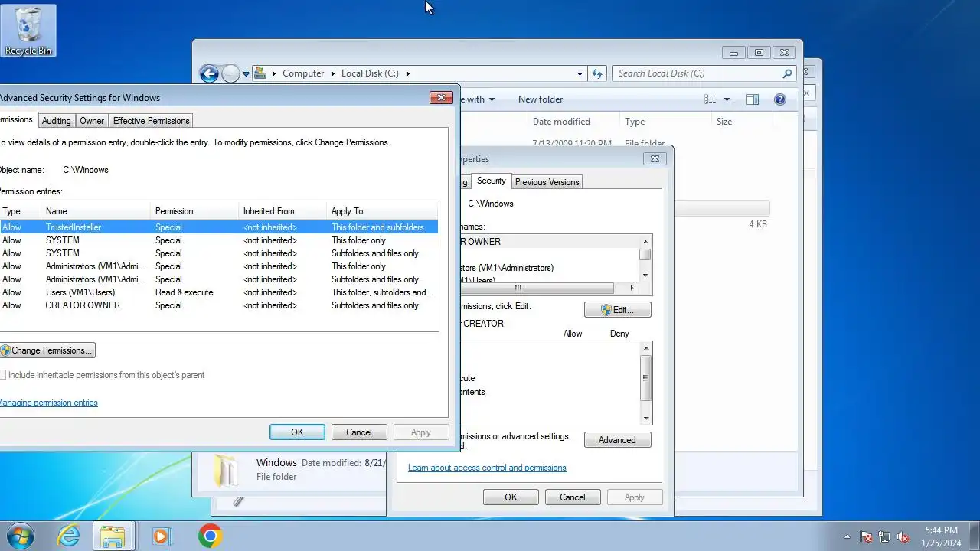Show hidden tray icons arrow

(847, 536)
